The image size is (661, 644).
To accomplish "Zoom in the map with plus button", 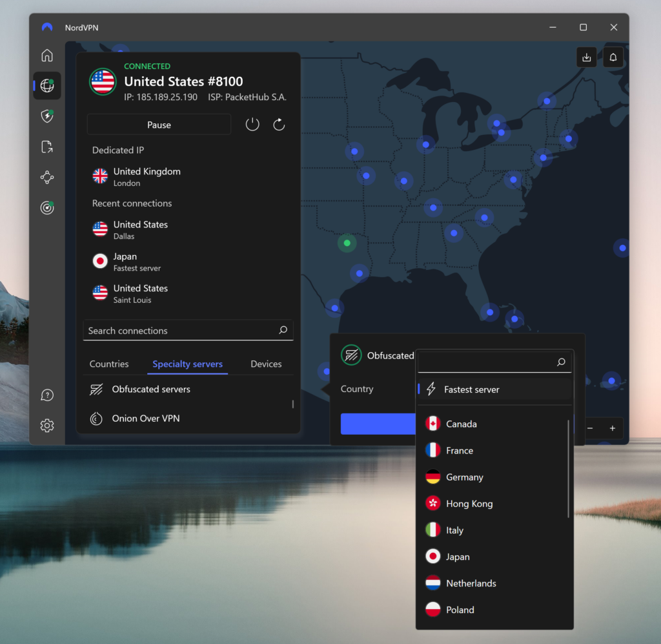I will (612, 428).
